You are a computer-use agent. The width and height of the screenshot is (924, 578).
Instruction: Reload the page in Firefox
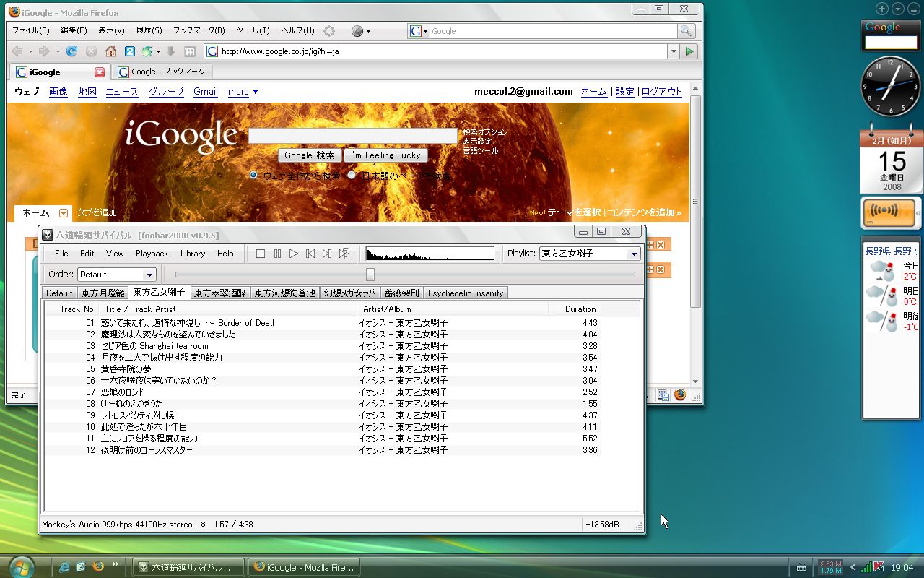71,51
